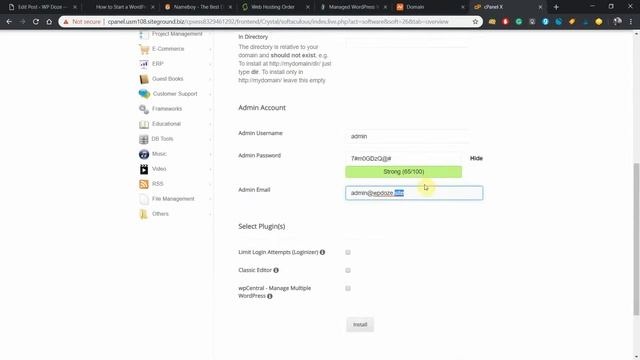Image resolution: width=640 pixels, height=360 pixels.
Task: Expand the Customer Support category arrow
Action: (x=211, y=94)
